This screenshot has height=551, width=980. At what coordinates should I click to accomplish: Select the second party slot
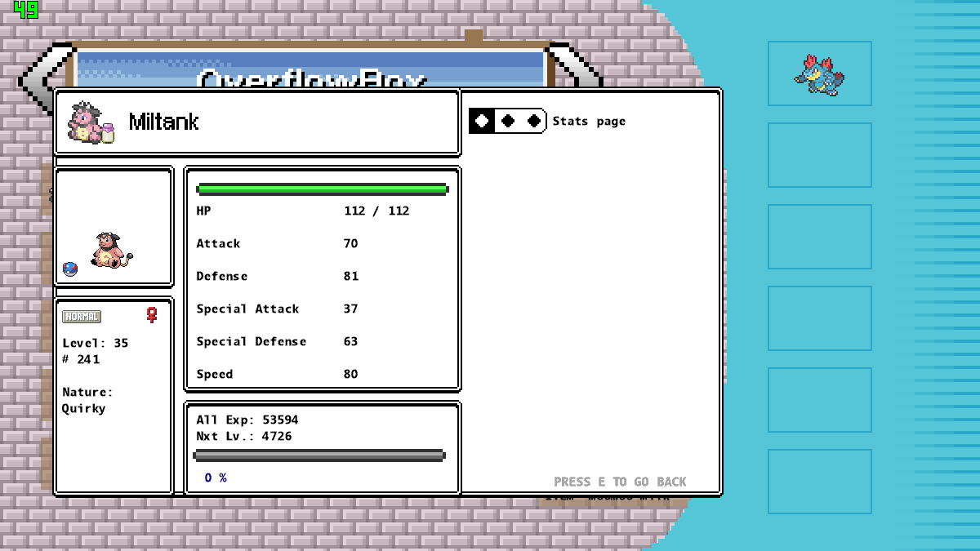(820, 155)
